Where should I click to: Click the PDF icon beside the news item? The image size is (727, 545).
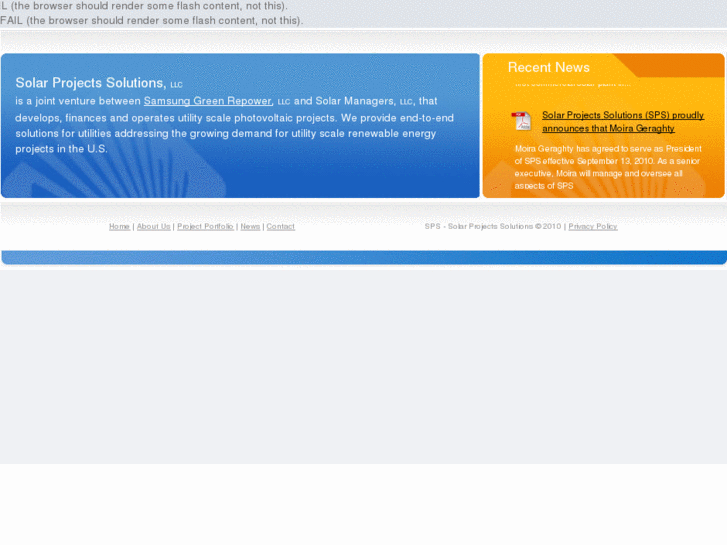tap(522, 121)
